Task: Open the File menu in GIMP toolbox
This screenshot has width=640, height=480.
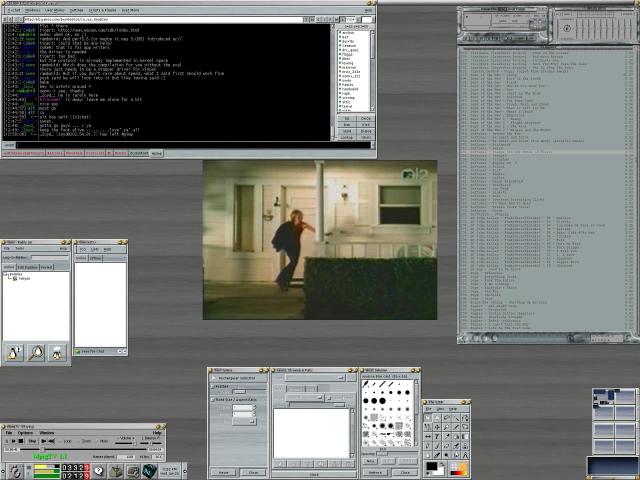Action: coord(429,409)
